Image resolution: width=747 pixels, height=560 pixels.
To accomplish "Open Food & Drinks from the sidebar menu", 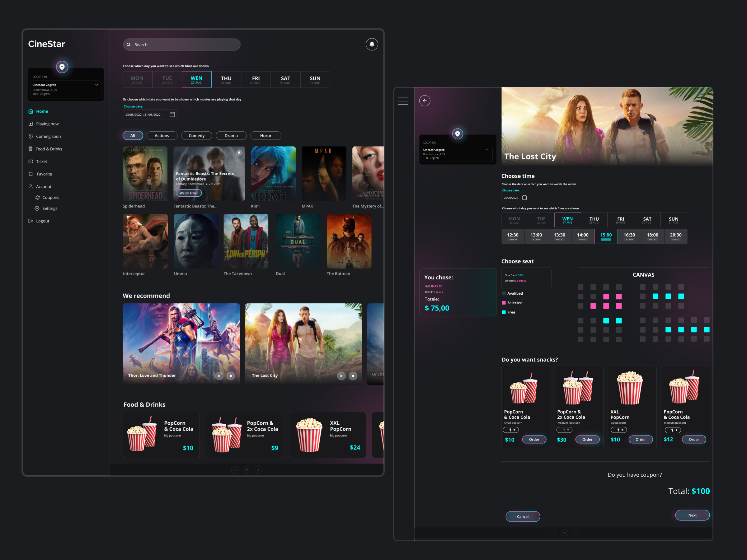I will pyautogui.click(x=49, y=149).
